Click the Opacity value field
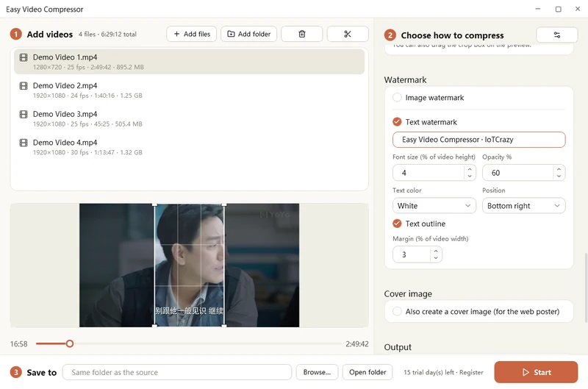 (x=517, y=173)
